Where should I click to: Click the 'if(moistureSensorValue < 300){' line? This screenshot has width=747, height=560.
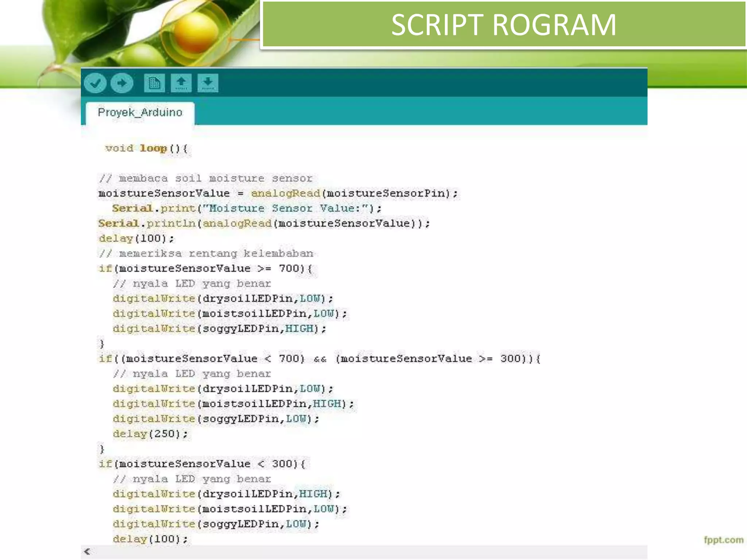(202, 464)
